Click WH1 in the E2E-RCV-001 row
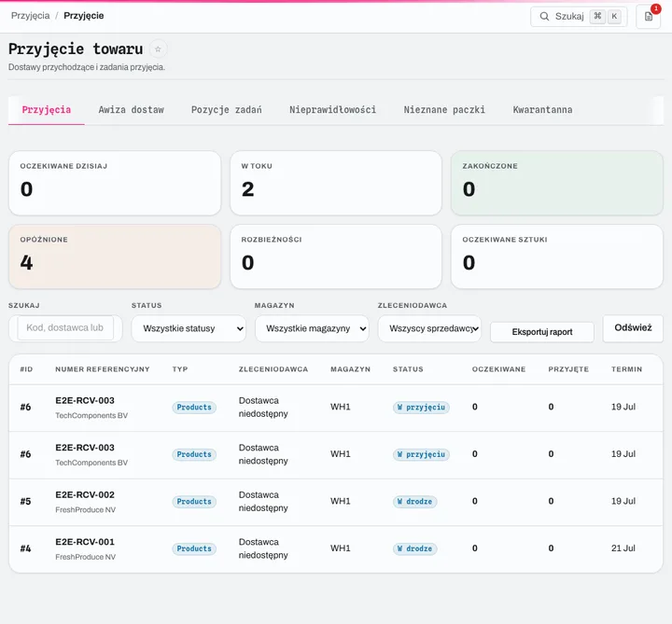The width and height of the screenshot is (672, 624). click(x=341, y=548)
